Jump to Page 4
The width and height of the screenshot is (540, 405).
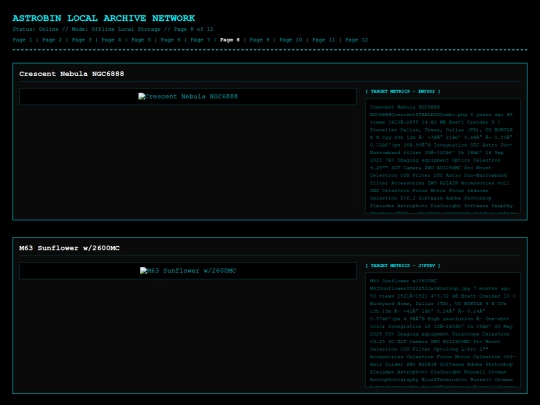(111, 40)
